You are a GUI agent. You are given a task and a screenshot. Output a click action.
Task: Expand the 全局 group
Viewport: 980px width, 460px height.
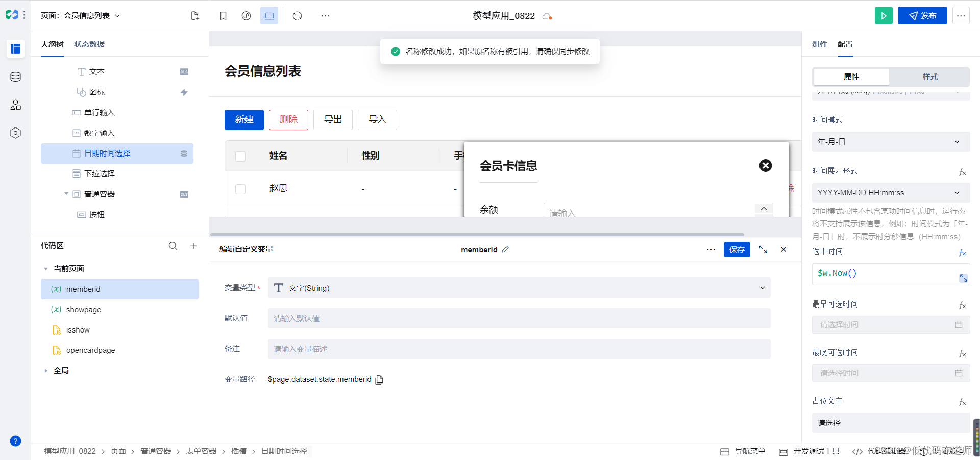click(46, 371)
